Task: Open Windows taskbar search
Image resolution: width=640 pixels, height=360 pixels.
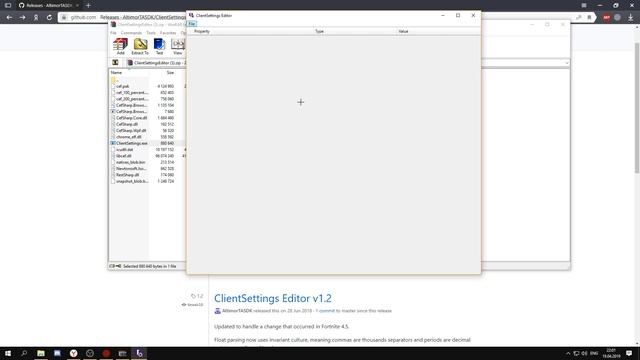Action: click(x=24, y=353)
